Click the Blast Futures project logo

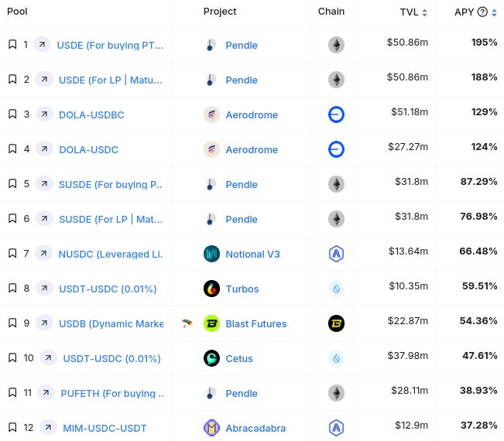click(x=211, y=323)
